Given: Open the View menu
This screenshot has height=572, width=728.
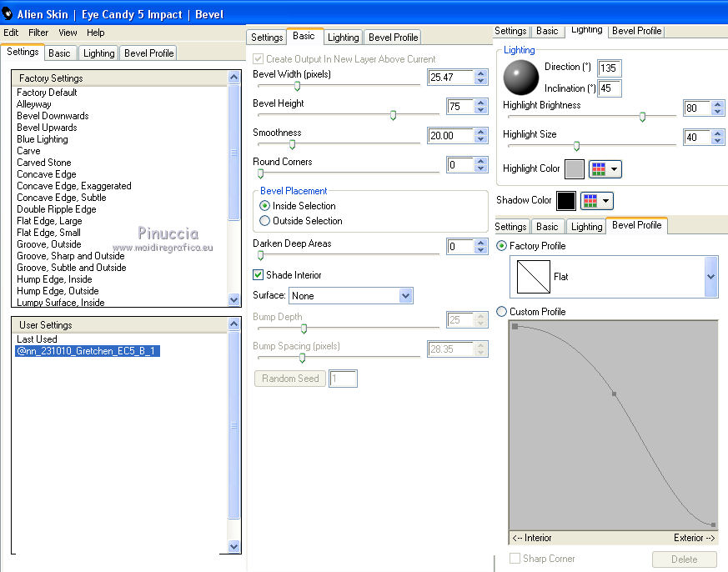Looking at the screenshot, I should (68, 33).
